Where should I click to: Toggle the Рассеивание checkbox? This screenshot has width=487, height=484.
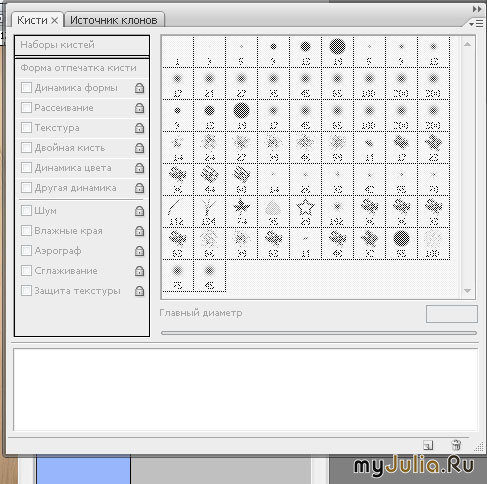[x=26, y=108]
